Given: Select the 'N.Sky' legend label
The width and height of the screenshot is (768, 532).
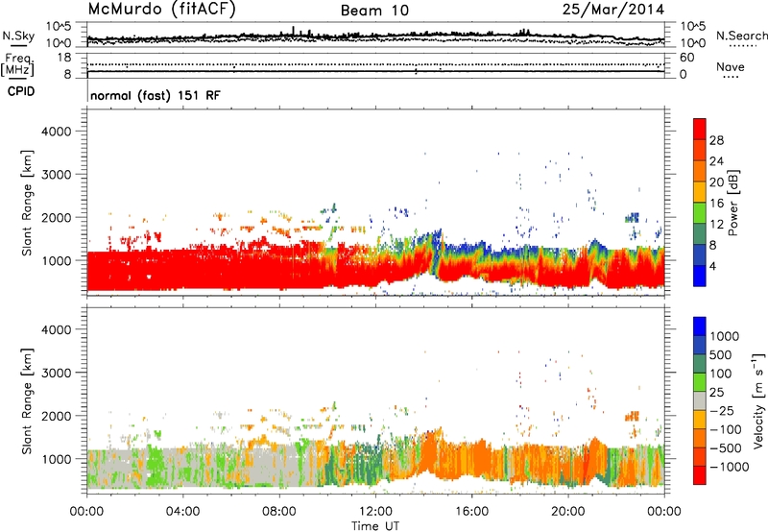Looking at the screenshot, I should click(18, 36).
